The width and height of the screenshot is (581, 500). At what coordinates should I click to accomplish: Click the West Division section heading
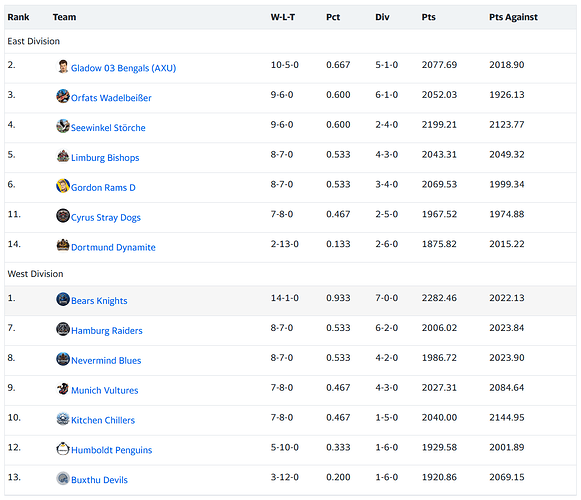tap(35, 274)
